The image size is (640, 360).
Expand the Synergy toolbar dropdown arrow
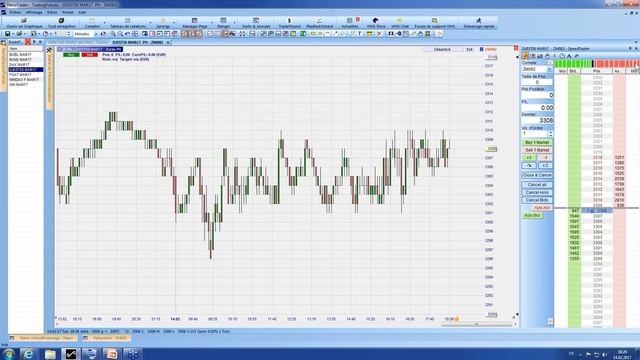[174, 23]
